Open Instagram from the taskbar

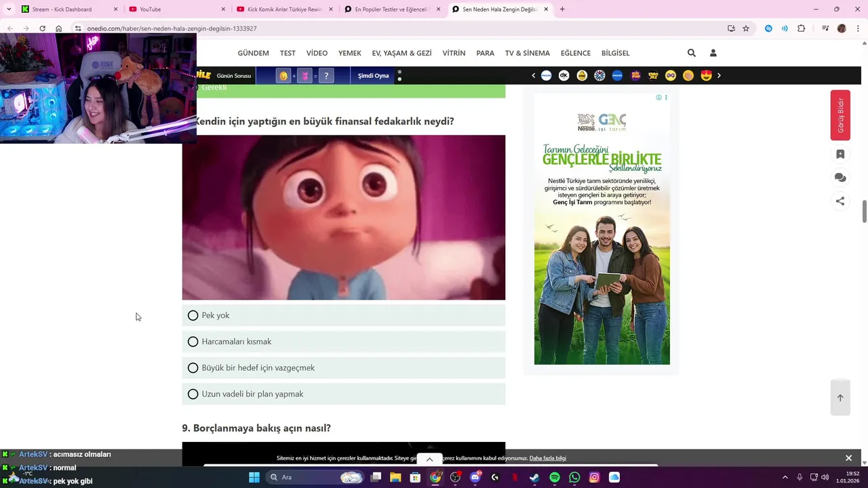point(595,477)
